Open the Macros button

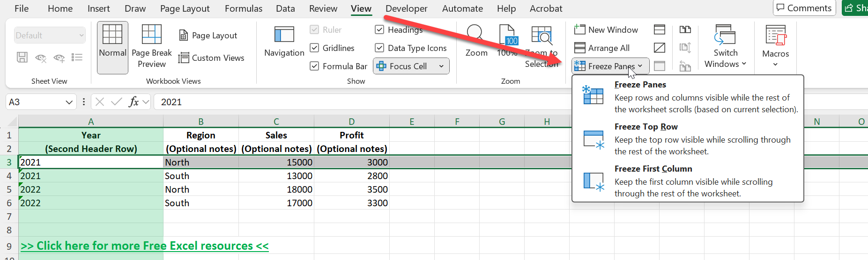click(x=775, y=46)
